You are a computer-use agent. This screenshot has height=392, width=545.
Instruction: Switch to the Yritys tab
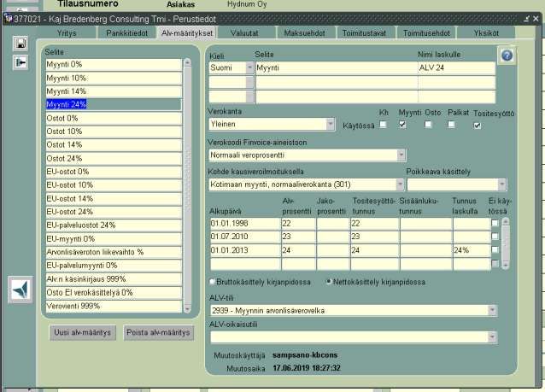click(x=67, y=33)
